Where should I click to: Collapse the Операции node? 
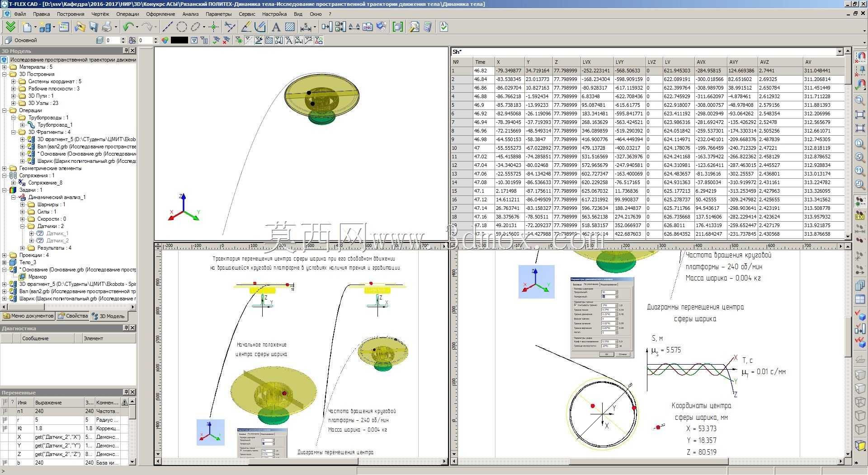click(x=5, y=110)
